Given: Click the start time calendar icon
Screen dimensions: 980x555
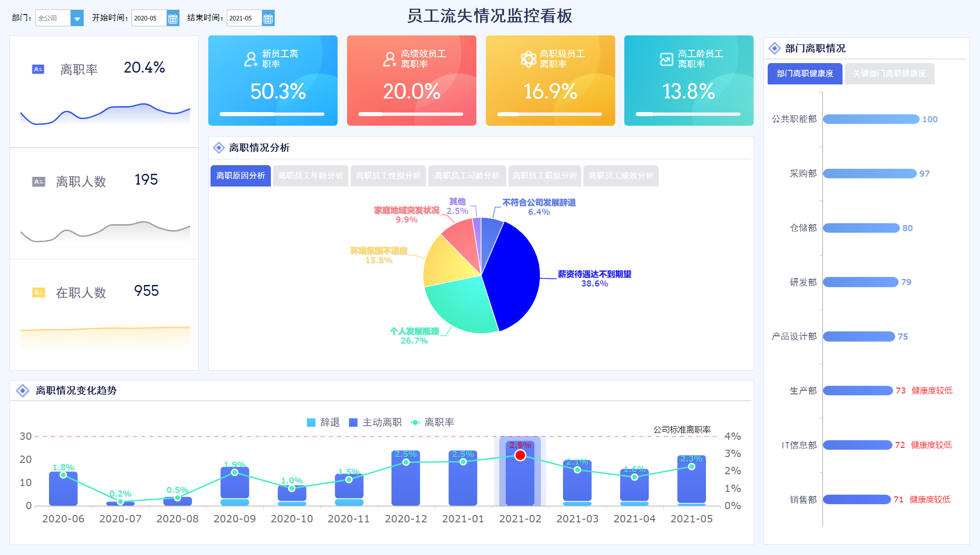Looking at the screenshot, I should tap(173, 19).
